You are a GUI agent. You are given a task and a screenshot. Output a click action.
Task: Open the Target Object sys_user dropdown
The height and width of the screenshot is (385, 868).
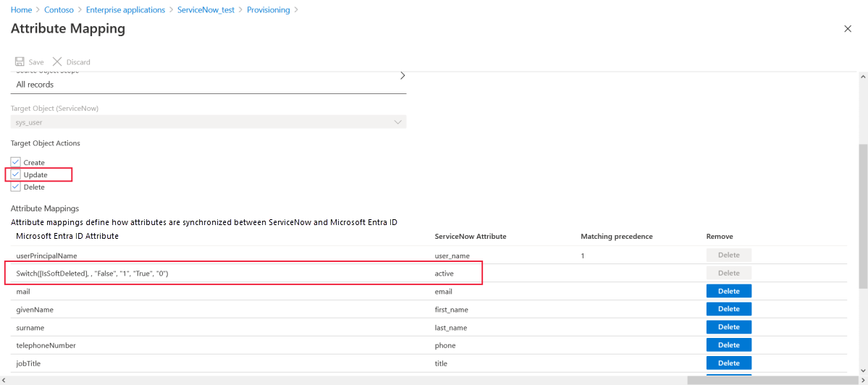pos(208,122)
